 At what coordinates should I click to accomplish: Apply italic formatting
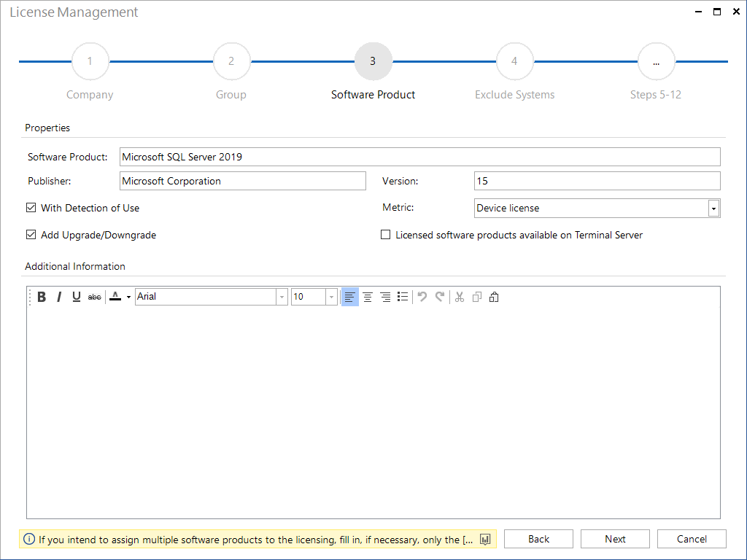pos(59,297)
